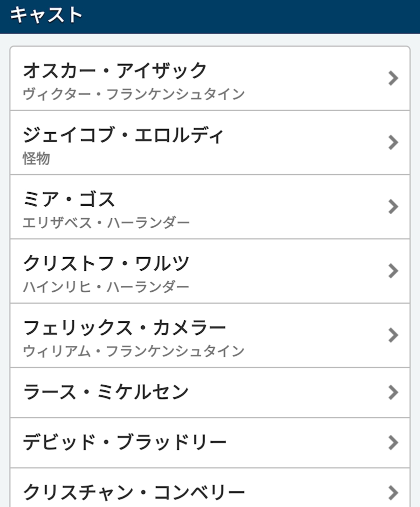
Task: Click the 怪物 role text
Action: [36, 159]
